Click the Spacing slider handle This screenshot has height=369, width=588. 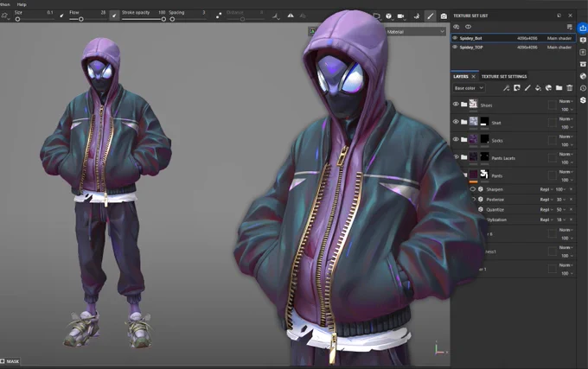tap(172, 19)
